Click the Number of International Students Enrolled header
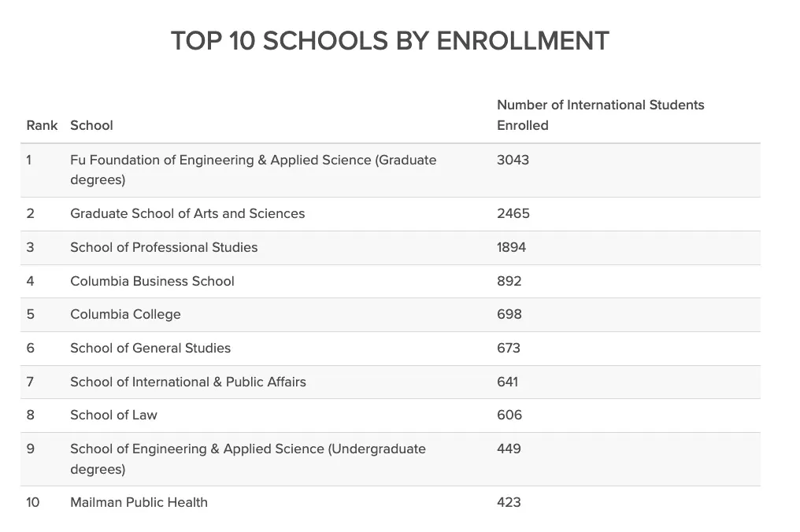This screenshot has width=800, height=532. pyautogui.click(x=600, y=115)
